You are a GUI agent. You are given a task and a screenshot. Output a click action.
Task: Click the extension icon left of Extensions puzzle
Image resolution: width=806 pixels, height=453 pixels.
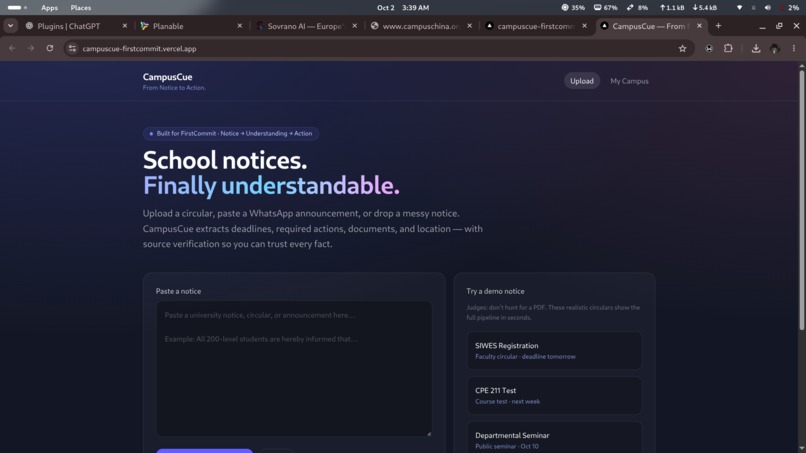tap(709, 48)
